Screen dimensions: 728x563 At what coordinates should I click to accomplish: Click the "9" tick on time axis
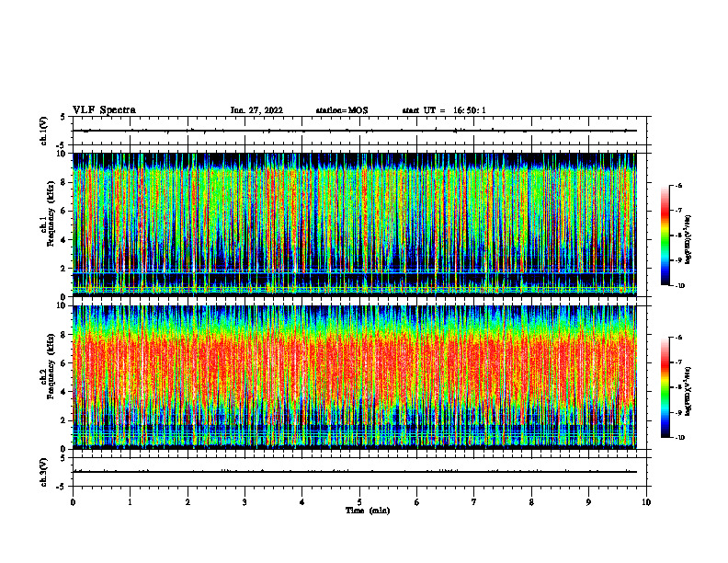pyautogui.click(x=588, y=502)
